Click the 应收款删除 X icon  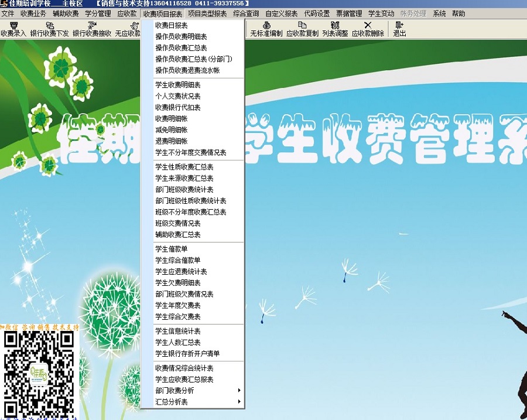click(368, 29)
